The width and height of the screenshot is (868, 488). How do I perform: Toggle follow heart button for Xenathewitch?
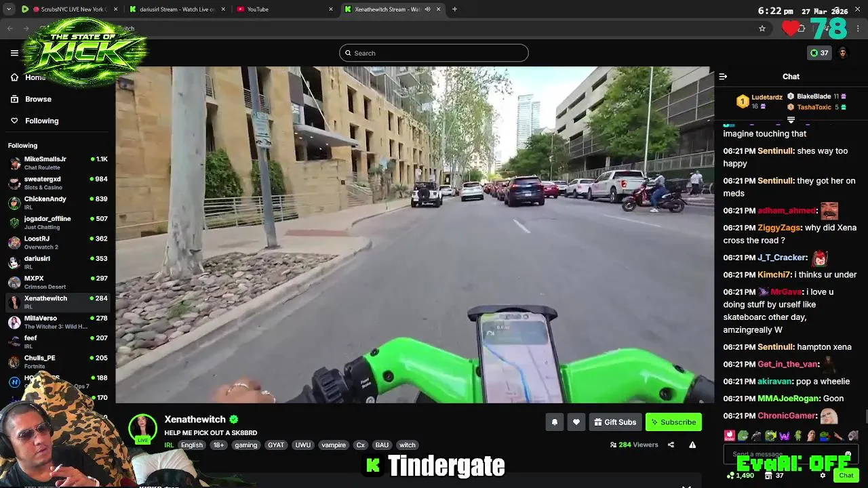coord(576,422)
